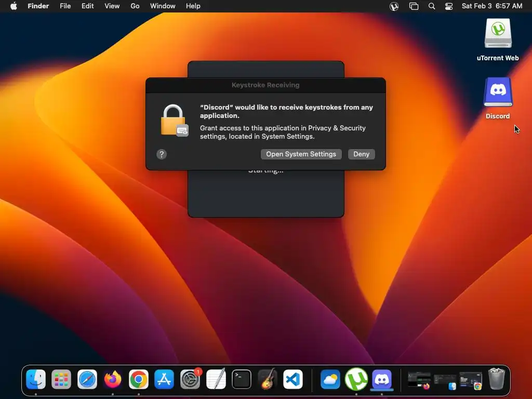Launch Safari from the Dock

coord(87,379)
